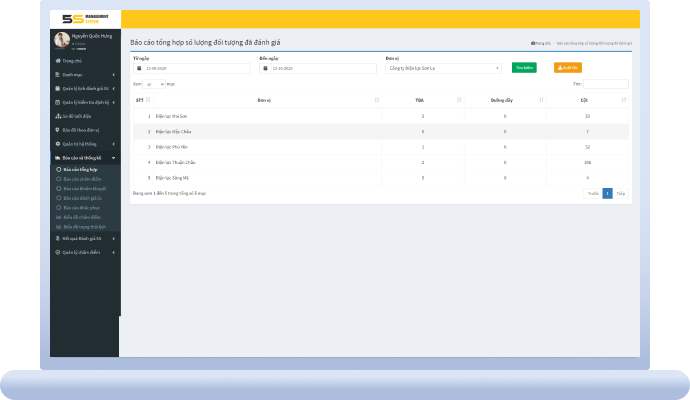Sort table by STT column icon

(148, 100)
